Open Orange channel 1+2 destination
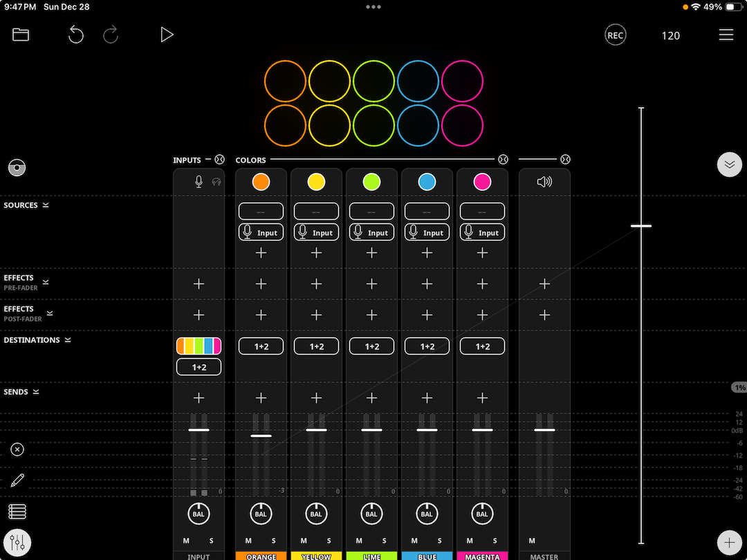This screenshot has width=747, height=560. coord(261,346)
